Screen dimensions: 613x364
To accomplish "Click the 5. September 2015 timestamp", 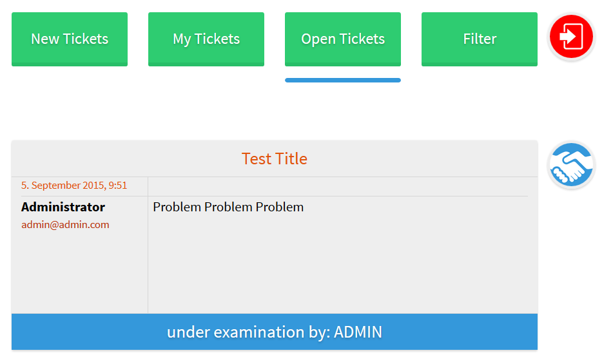I will 74,186.
